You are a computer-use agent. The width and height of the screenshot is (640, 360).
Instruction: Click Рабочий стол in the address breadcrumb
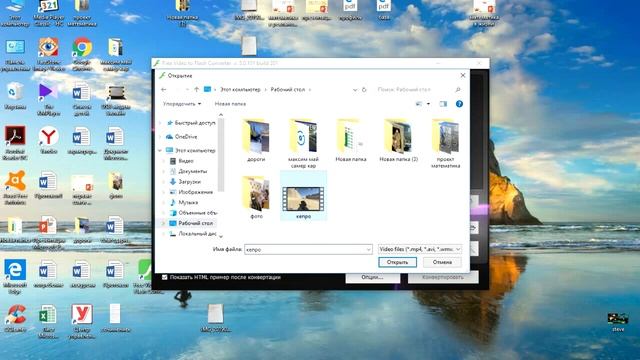coord(287,89)
